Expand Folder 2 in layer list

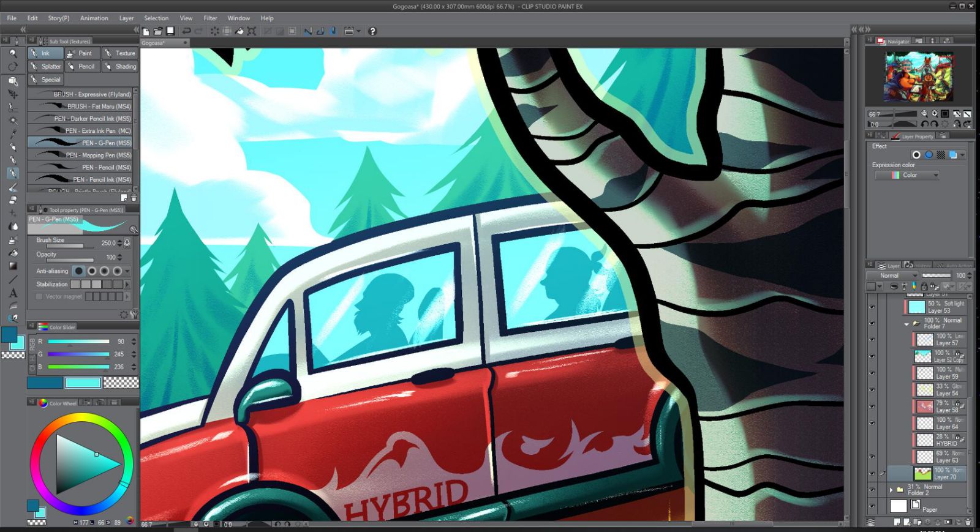(x=891, y=490)
